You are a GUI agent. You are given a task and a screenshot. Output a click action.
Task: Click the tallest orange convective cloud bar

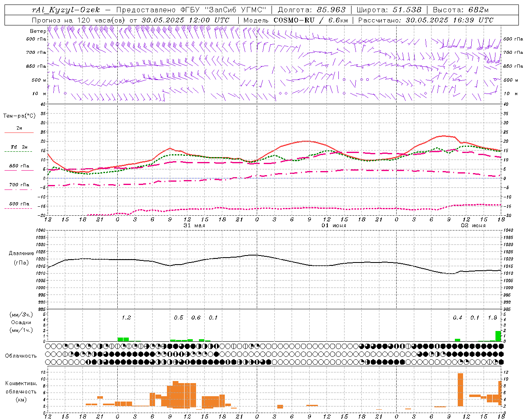[x=460, y=390]
